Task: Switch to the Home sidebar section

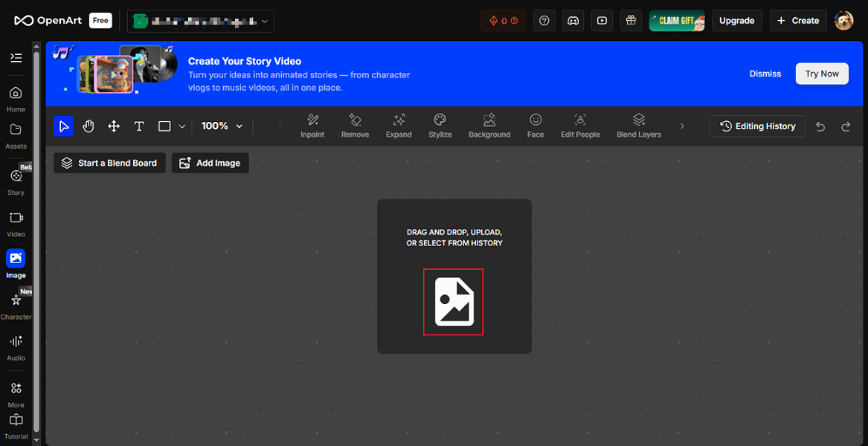Action: click(16, 97)
